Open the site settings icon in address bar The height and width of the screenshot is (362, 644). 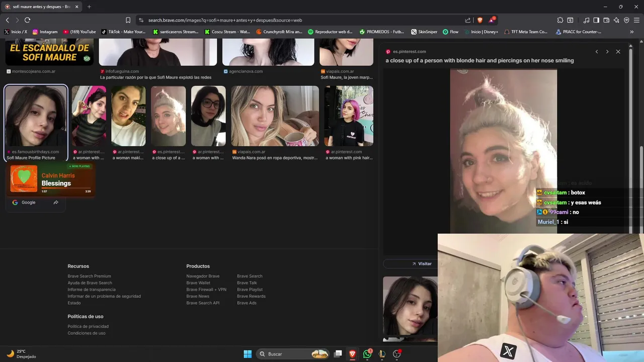coord(141,20)
